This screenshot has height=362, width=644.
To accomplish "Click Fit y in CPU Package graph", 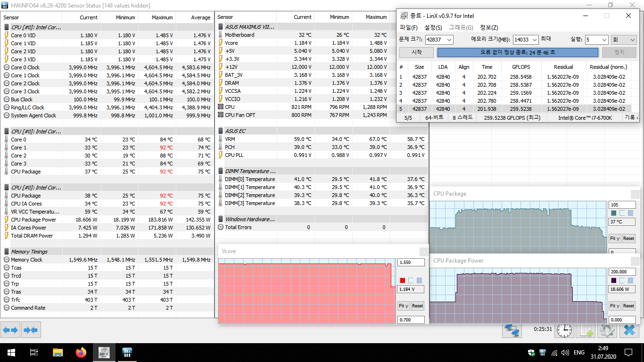I will (615, 239).
